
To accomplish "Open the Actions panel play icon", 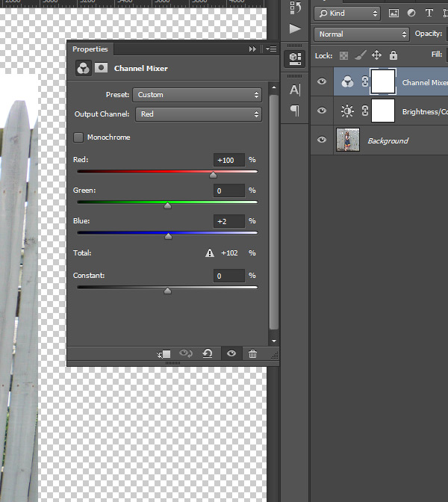I will click(295, 29).
